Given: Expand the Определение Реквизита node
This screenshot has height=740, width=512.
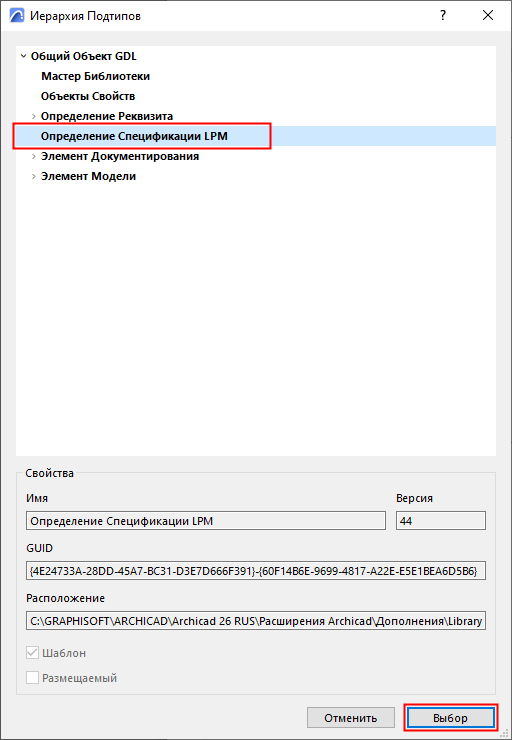Looking at the screenshot, I should (x=34, y=117).
